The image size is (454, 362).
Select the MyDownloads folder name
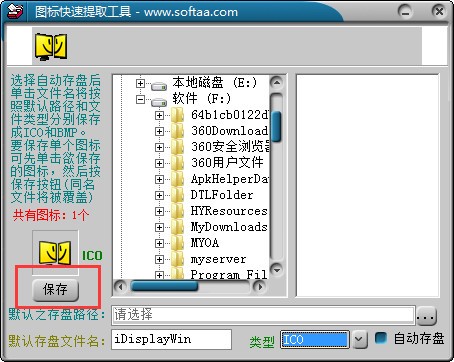point(229,227)
